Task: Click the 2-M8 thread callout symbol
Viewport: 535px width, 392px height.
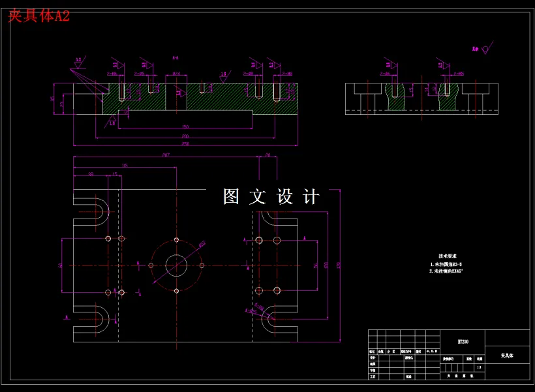Action: click(288, 72)
